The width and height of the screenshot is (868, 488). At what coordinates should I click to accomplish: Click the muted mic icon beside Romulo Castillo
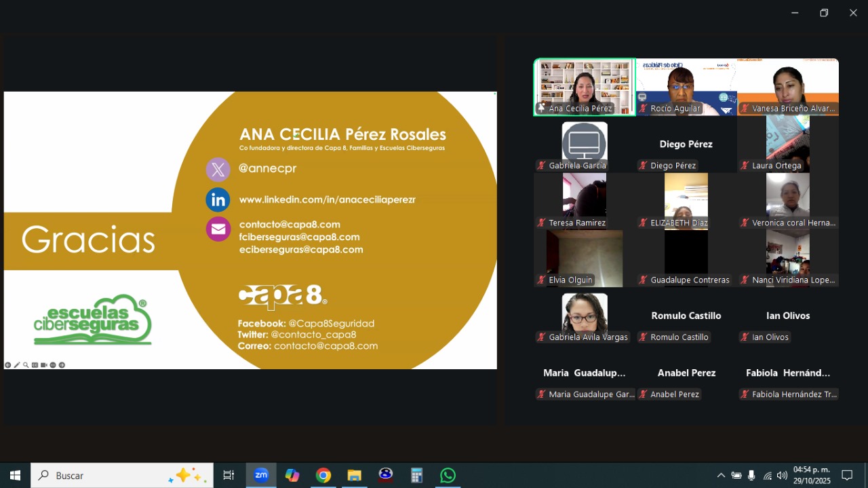[643, 337]
